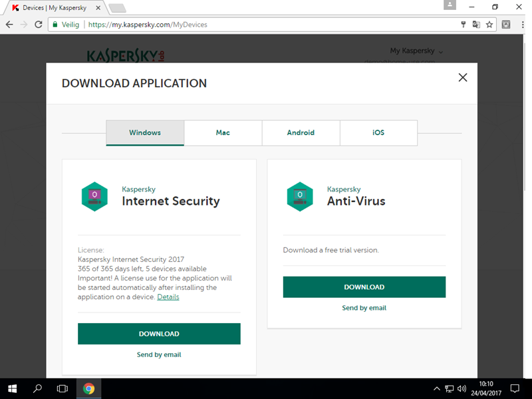Image resolution: width=532 pixels, height=399 pixels.
Task: Click the address bar URL field
Action: (266, 25)
